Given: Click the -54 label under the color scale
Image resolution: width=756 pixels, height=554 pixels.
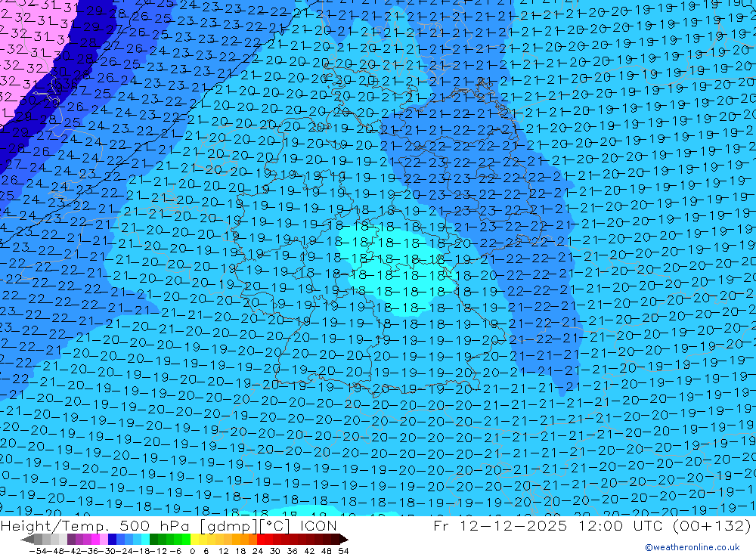Looking at the screenshot, I should coord(37,551).
